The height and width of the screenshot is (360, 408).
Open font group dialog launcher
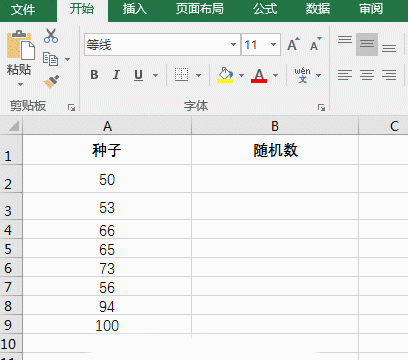pos(321,107)
